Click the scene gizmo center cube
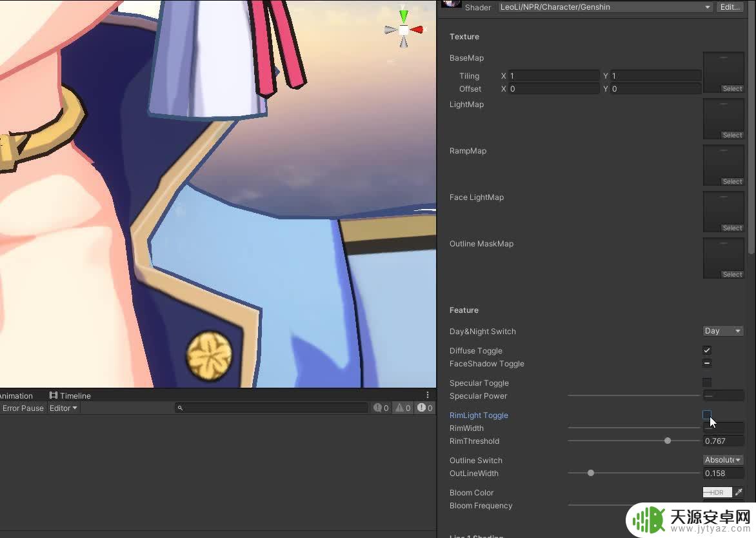 404,30
